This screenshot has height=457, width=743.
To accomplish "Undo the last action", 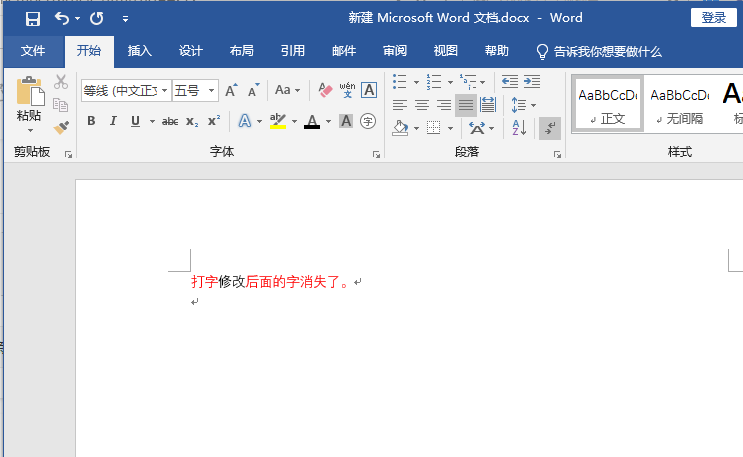I will [62, 18].
